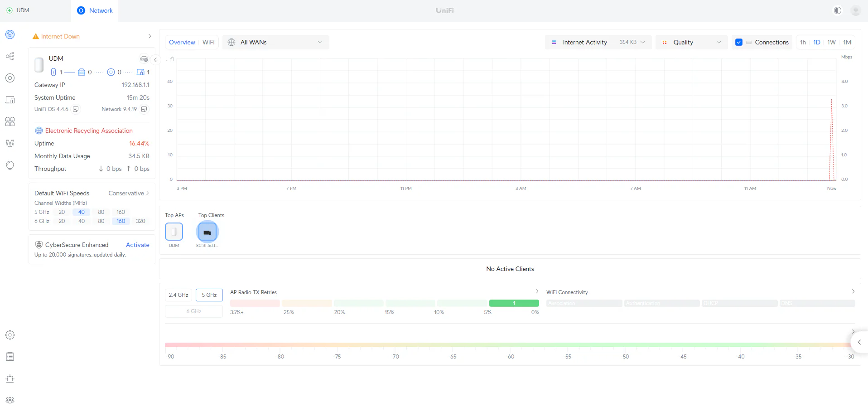Screen dimensions: 868x412
Task: Click the gateway count icon under UDM
Action: 53,72
